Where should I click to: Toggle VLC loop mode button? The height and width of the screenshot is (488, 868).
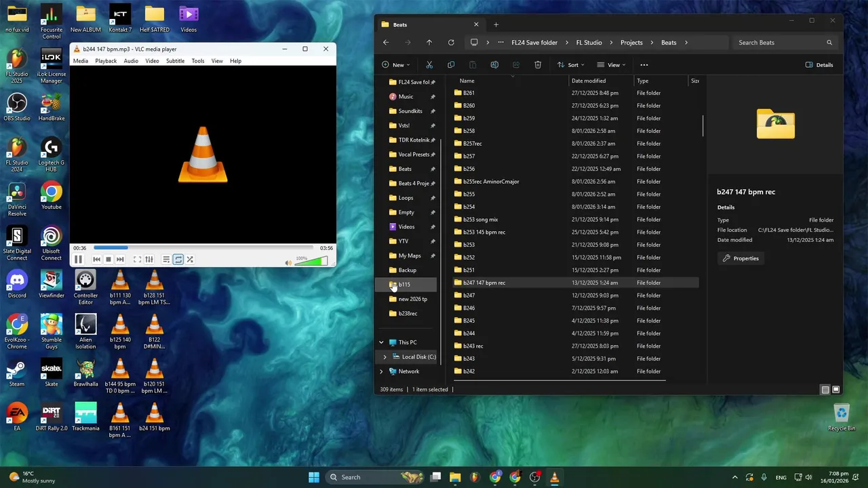(x=178, y=260)
